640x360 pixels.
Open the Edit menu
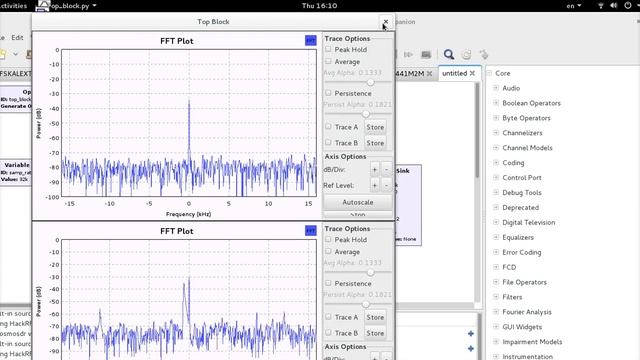(17, 38)
